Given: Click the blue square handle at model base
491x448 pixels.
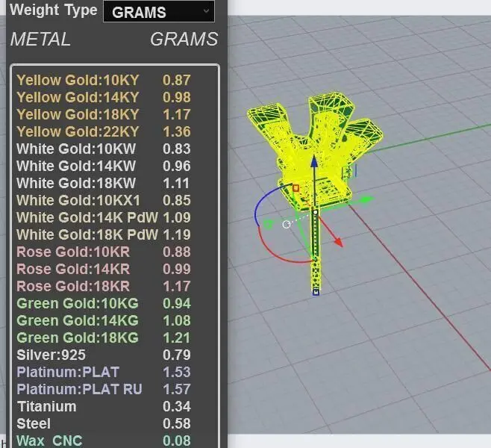Looking at the screenshot, I should pos(316,292).
